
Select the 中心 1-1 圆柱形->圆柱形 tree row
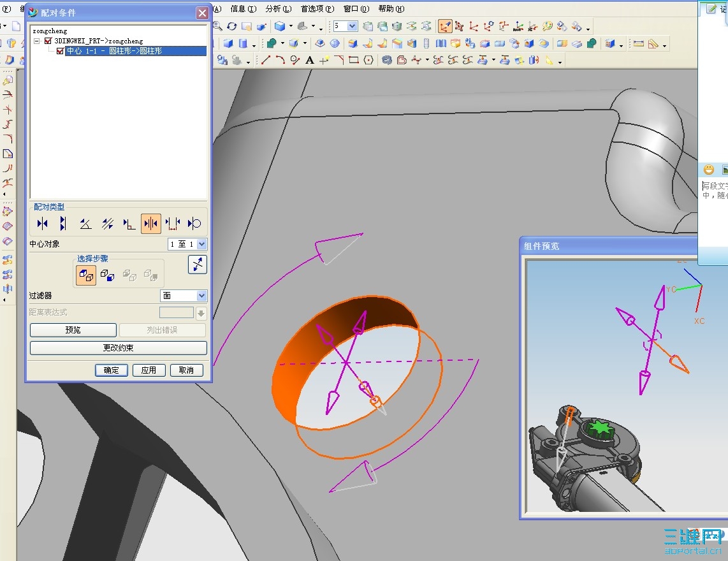[136, 51]
